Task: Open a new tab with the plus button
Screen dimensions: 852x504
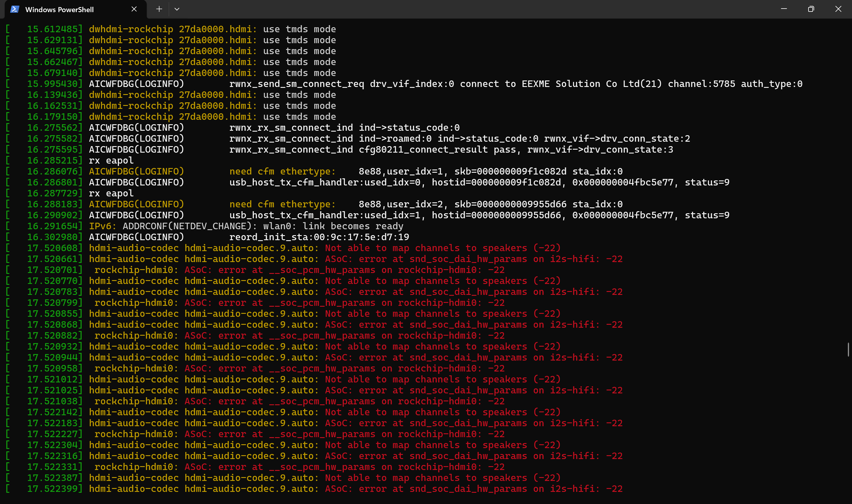Action: (x=159, y=9)
